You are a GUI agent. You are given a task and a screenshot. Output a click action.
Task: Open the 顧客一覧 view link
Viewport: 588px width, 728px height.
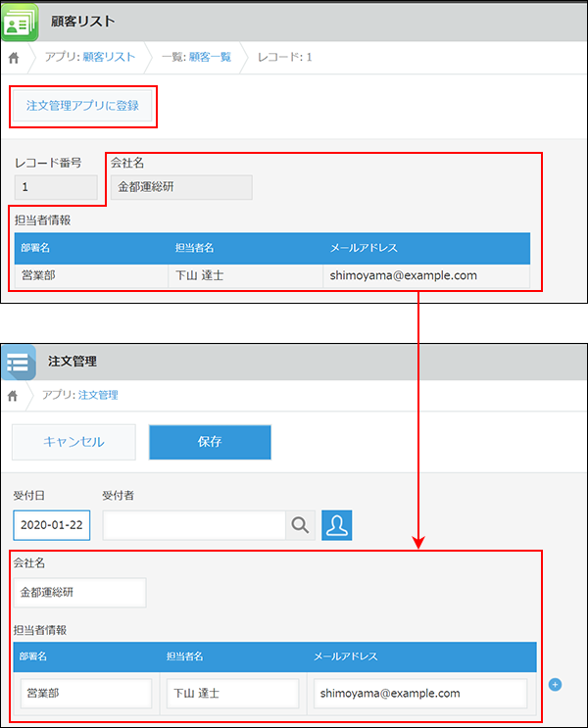click(x=210, y=57)
